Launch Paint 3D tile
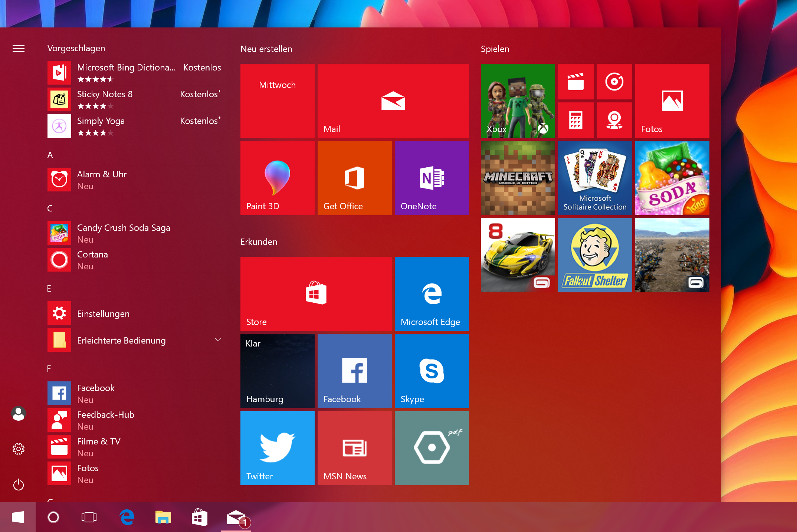Viewport: 797px width, 532px height. coord(278,178)
